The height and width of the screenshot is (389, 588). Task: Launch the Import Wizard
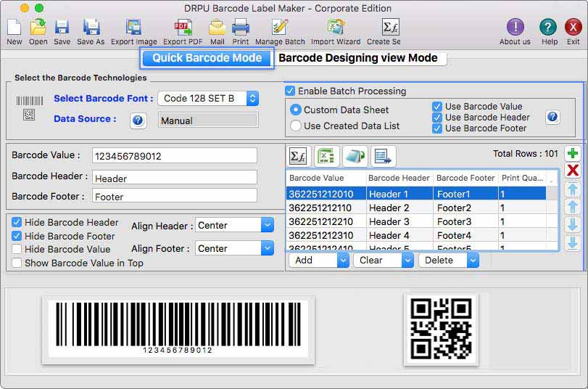click(336, 28)
